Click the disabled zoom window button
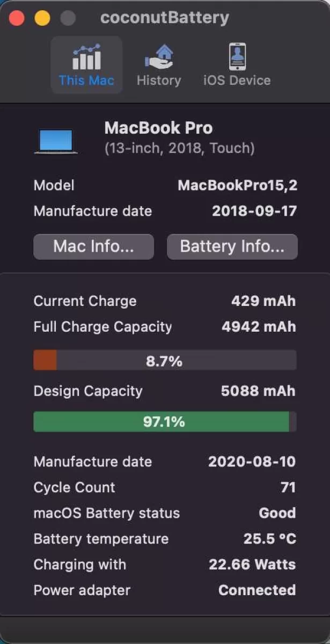330x644 pixels. [68, 18]
